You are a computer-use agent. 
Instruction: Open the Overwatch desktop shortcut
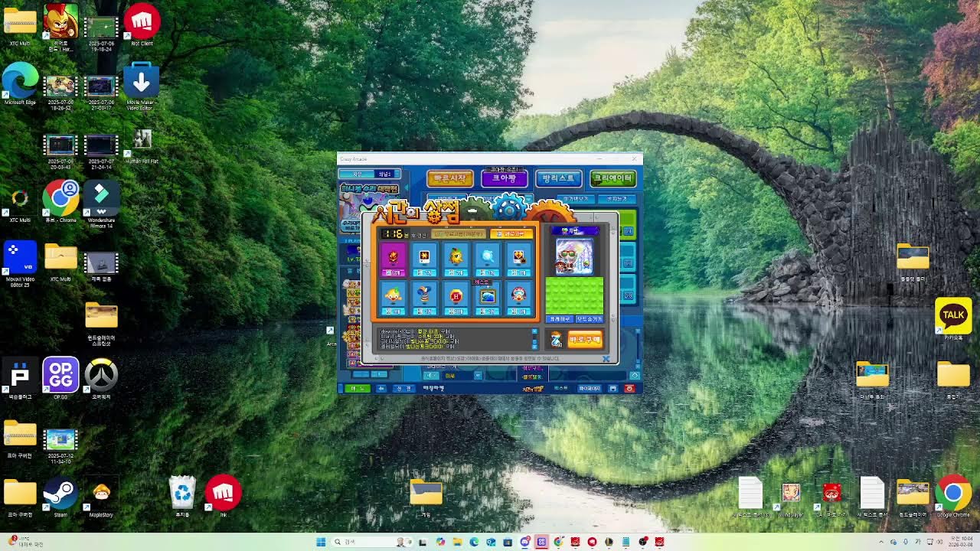[x=101, y=379]
